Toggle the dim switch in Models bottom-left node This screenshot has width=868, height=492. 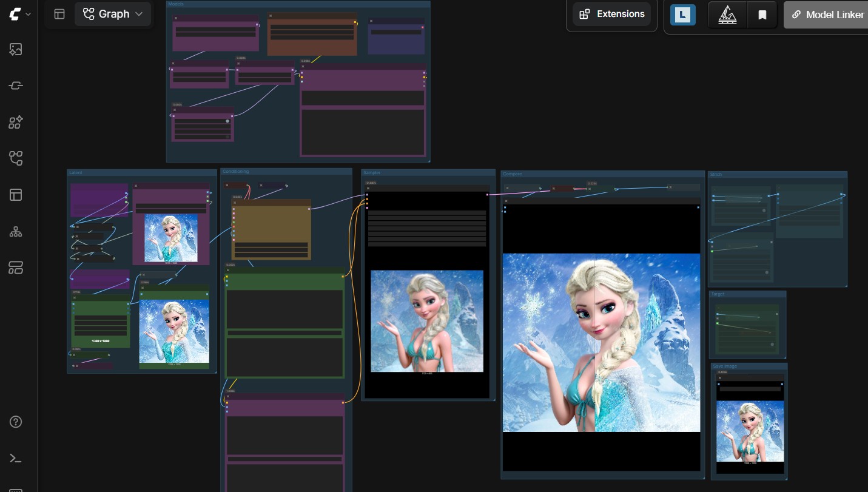coord(227,137)
